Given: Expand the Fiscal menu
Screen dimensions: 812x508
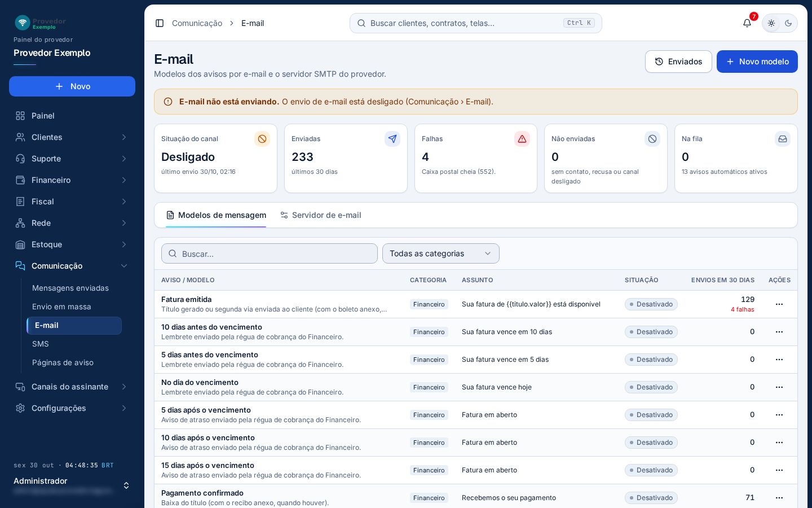Looking at the screenshot, I should (x=72, y=202).
